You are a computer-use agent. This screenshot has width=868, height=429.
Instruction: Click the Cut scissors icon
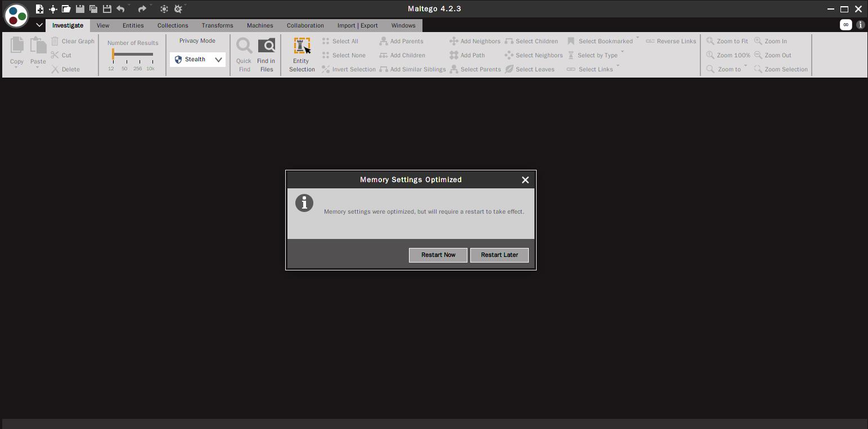pos(55,55)
